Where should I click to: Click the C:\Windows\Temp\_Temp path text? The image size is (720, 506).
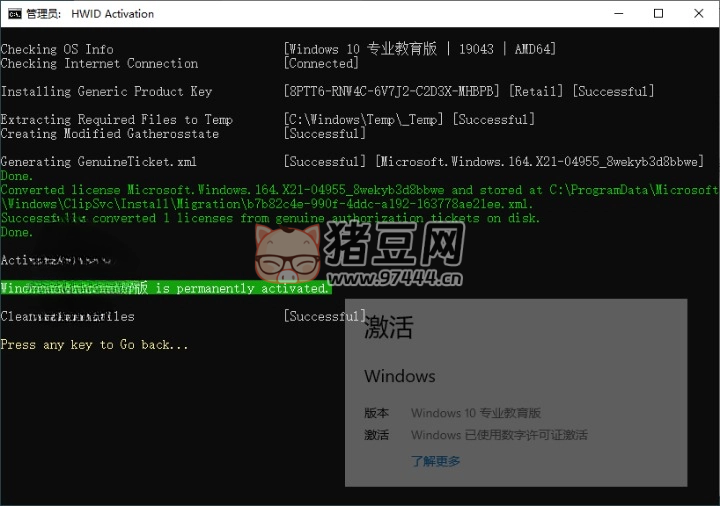pyautogui.click(x=365, y=119)
